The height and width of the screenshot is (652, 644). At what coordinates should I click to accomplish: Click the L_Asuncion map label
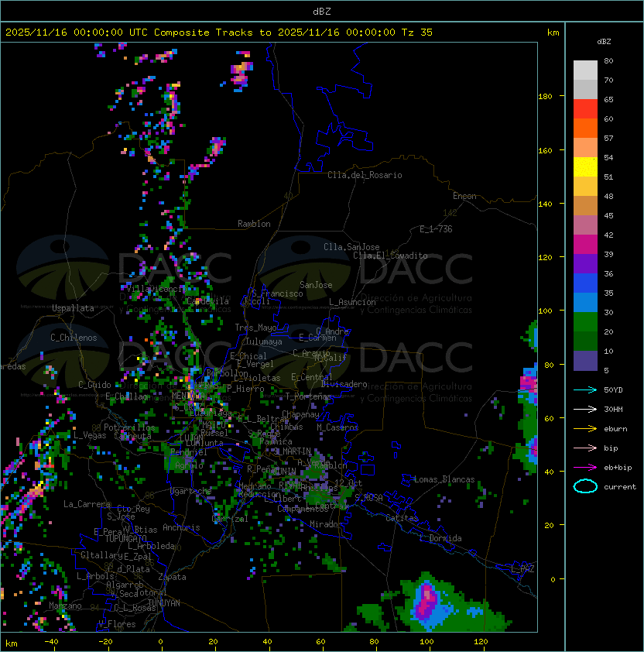pyautogui.click(x=352, y=302)
